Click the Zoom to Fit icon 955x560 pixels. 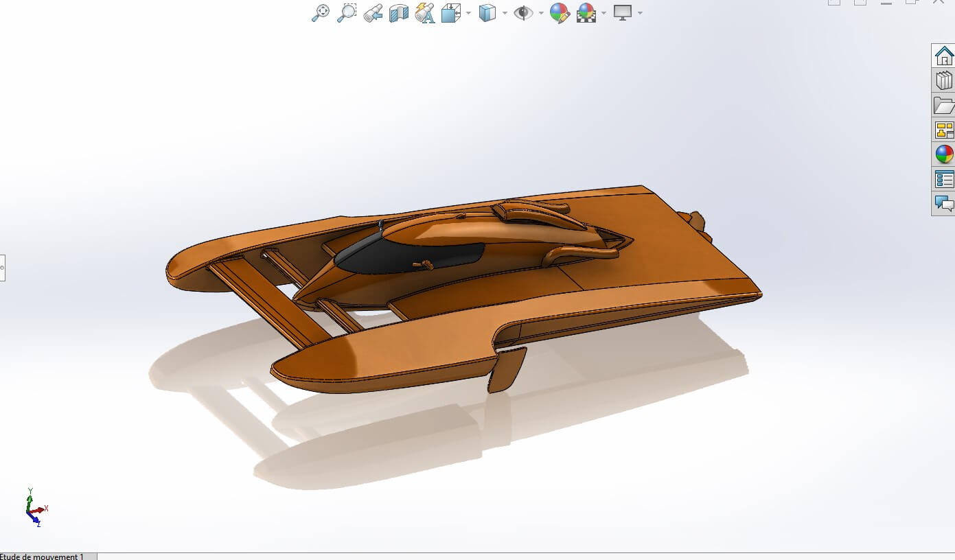[321, 13]
